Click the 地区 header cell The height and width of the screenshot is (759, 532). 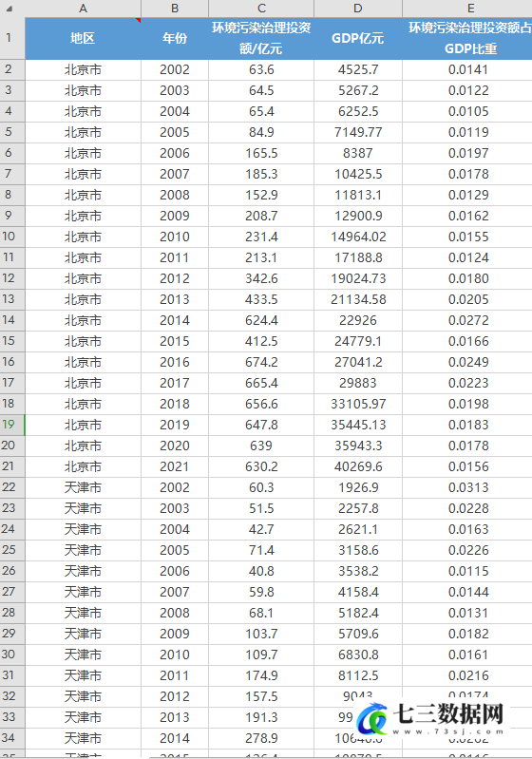coord(84,39)
